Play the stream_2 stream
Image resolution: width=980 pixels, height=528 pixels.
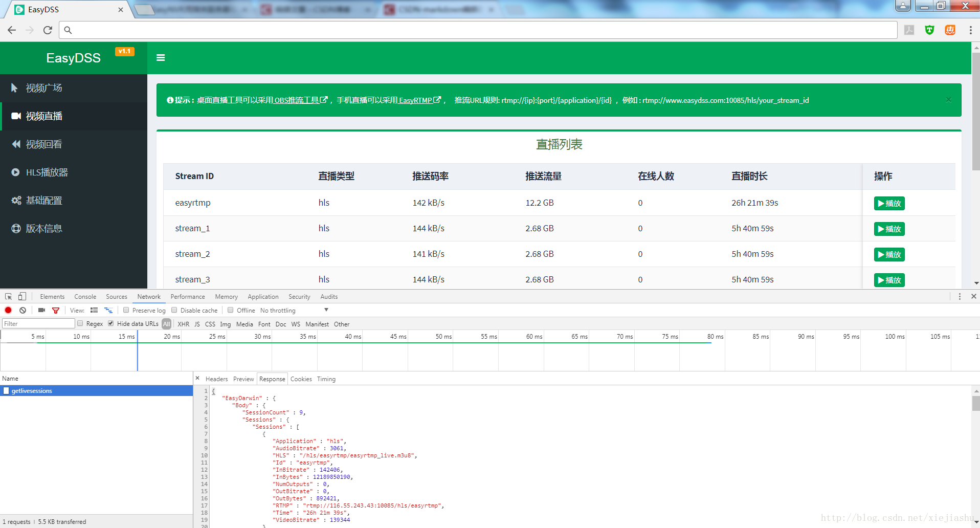pyautogui.click(x=889, y=254)
